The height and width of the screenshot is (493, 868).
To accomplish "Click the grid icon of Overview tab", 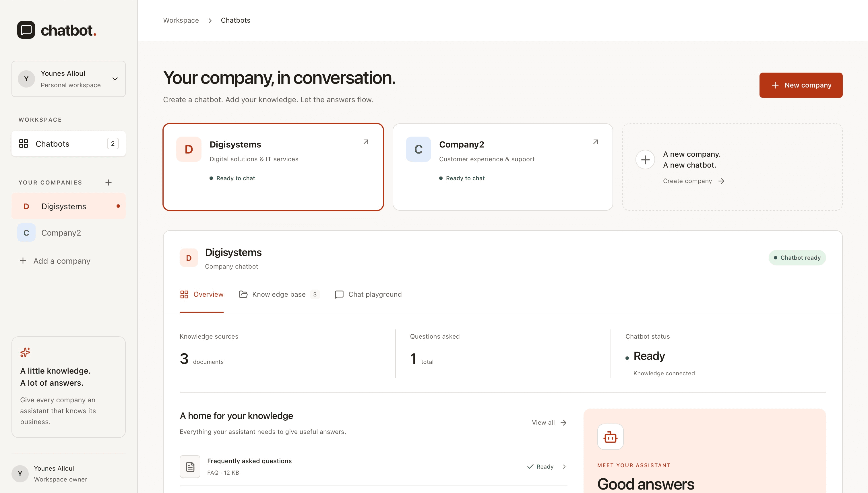I will click(184, 294).
